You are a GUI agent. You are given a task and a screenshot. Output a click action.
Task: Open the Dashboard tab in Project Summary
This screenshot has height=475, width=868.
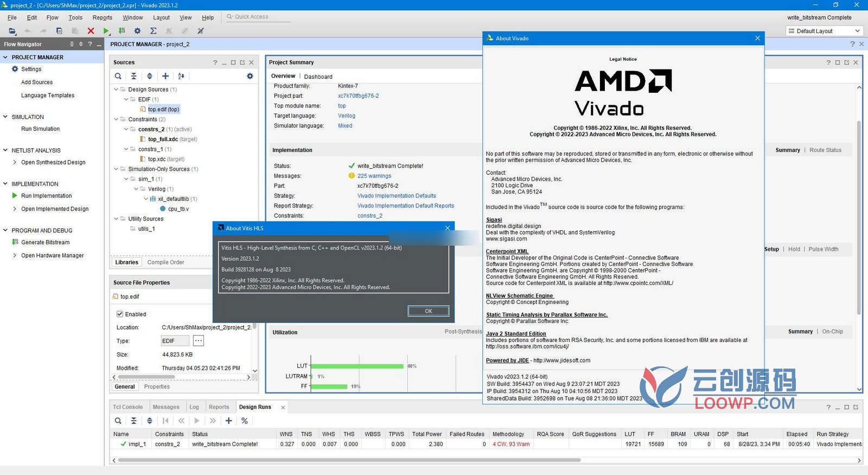(318, 77)
